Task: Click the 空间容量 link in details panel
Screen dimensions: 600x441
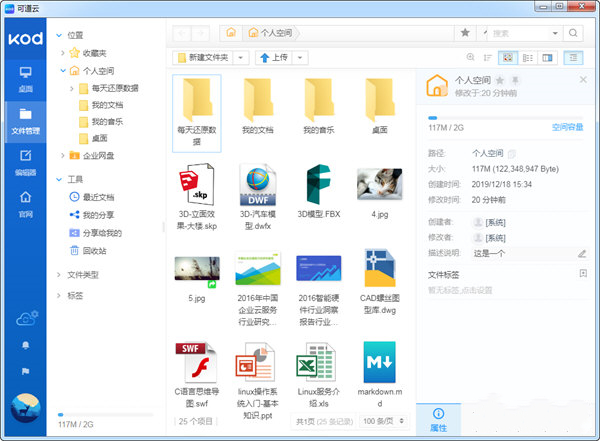Action: [569, 127]
